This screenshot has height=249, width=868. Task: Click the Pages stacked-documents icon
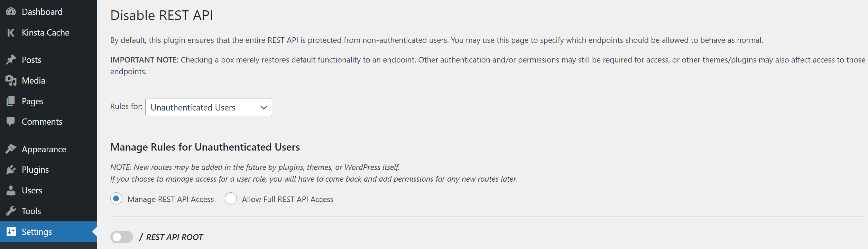11,101
